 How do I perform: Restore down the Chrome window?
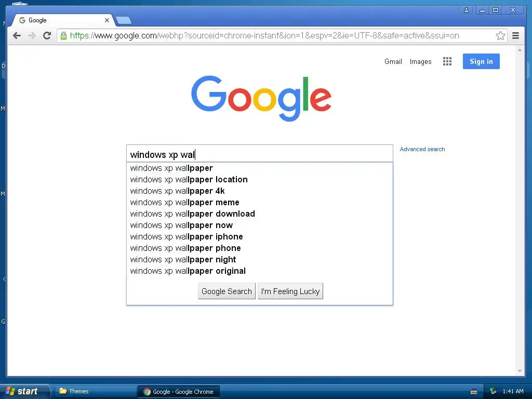[496, 10]
